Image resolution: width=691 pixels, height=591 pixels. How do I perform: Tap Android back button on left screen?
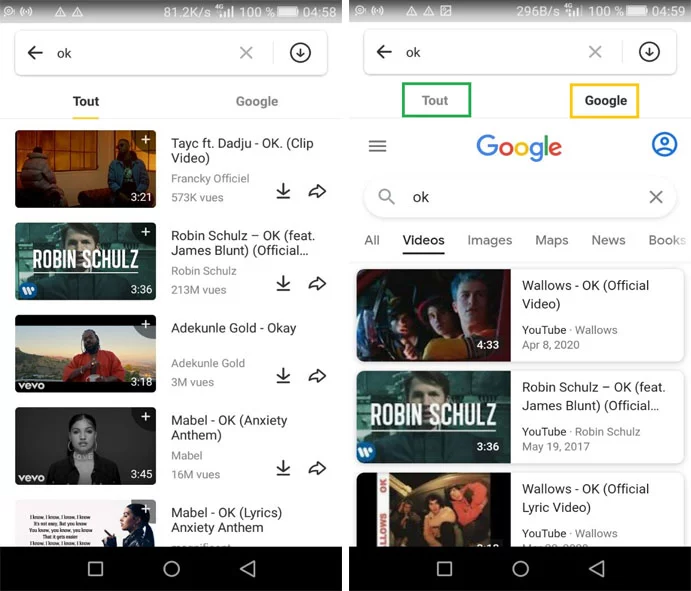pos(248,569)
